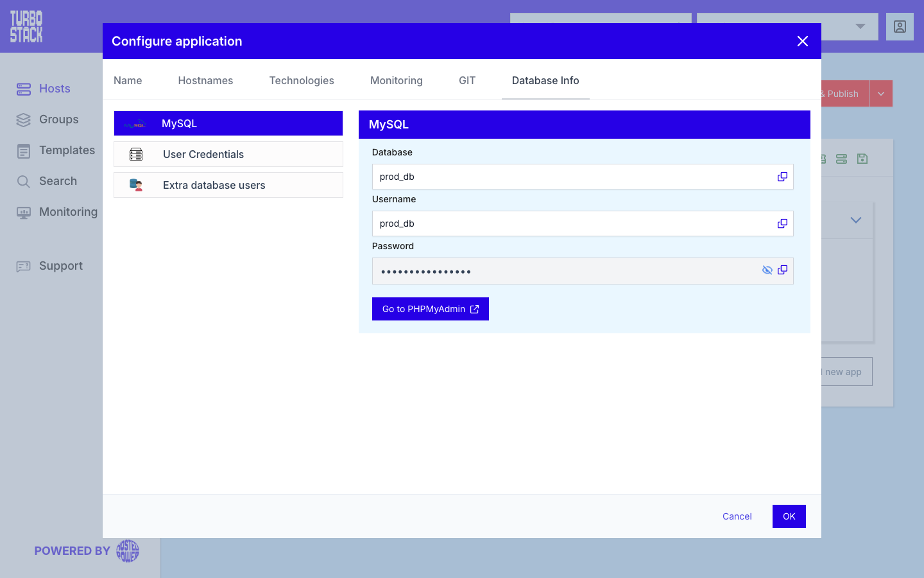Go to Groups in the sidebar
924x578 pixels.
[59, 119]
